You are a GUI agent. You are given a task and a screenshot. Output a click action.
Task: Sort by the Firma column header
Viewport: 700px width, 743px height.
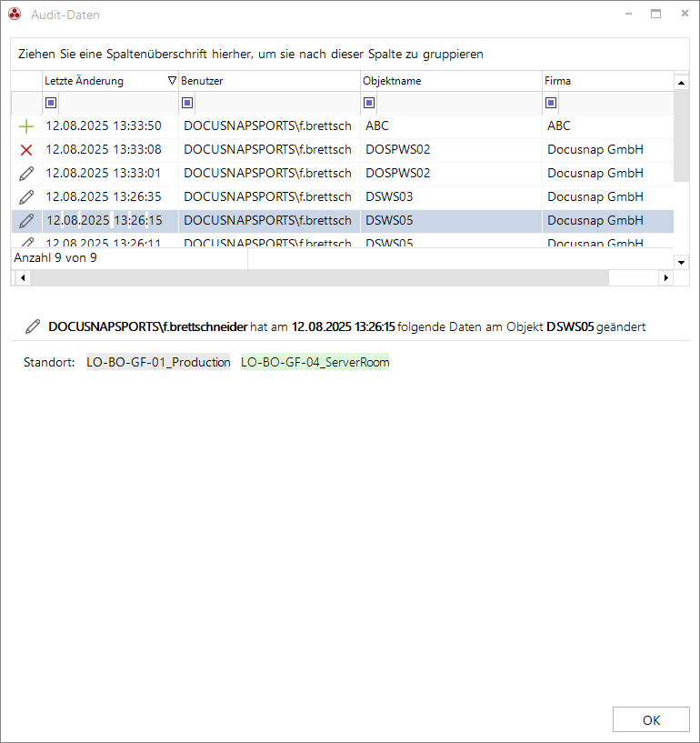pos(608,81)
